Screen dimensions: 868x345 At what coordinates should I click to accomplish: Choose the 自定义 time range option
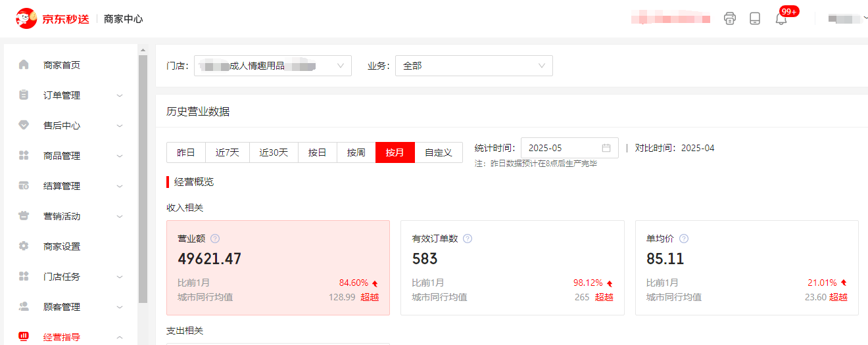pos(439,152)
